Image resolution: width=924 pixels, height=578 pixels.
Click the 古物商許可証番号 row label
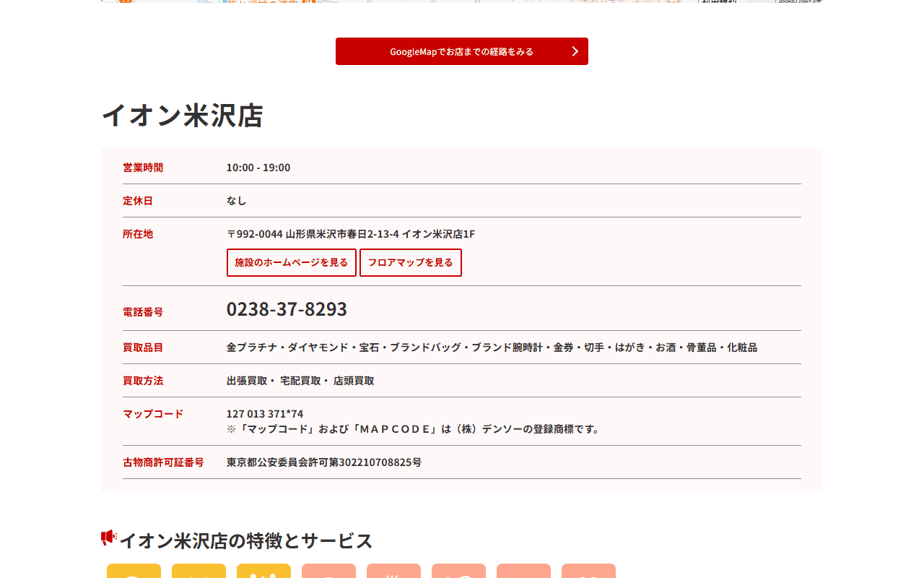click(x=163, y=462)
